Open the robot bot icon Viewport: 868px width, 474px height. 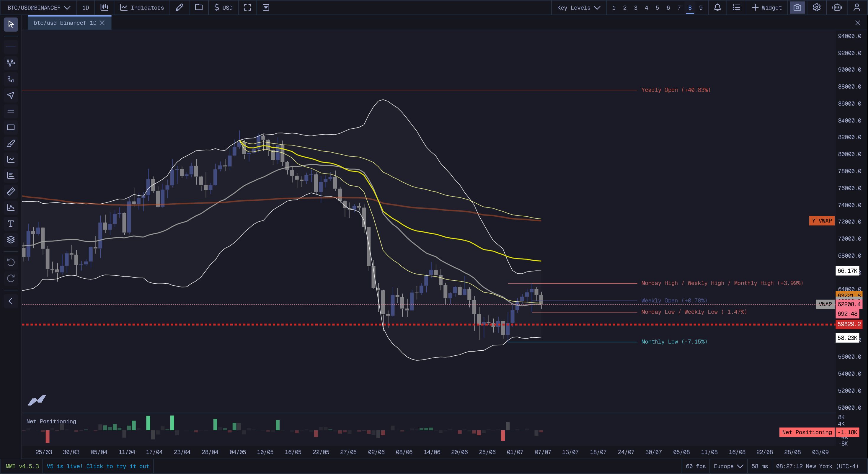tap(837, 7)
